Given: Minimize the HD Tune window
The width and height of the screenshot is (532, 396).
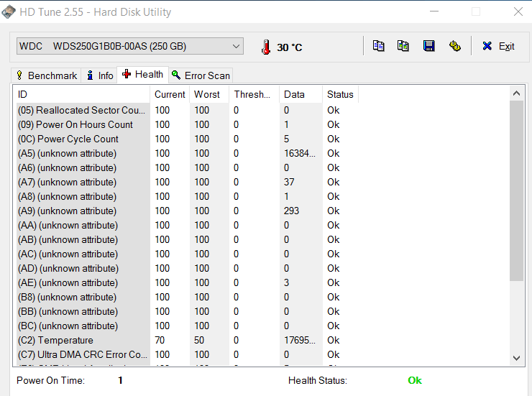Looking at the screenshot, I should 434,11.
